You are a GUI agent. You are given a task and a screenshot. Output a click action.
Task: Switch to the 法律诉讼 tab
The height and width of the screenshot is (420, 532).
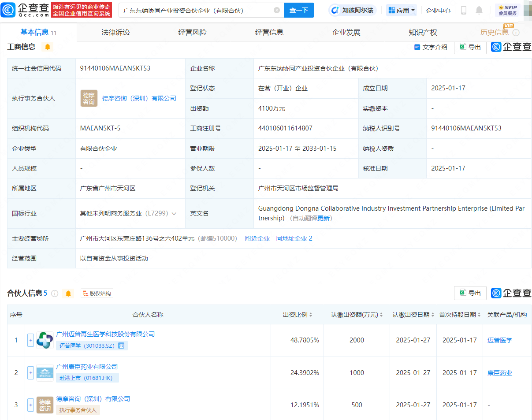115,32
